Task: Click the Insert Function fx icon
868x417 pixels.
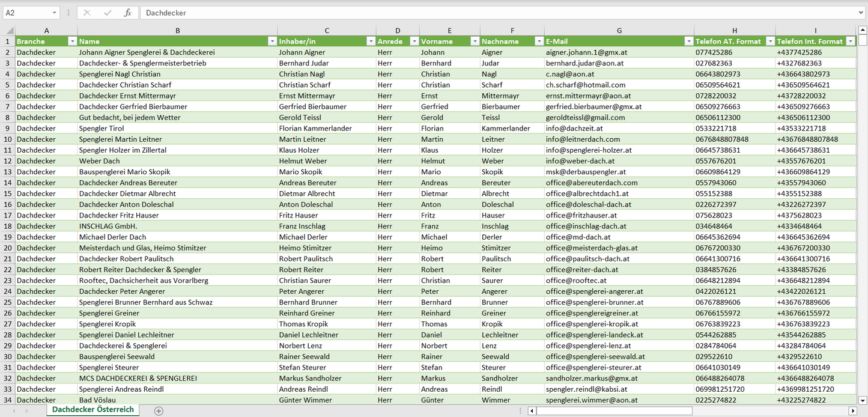Action: (127, 13)
